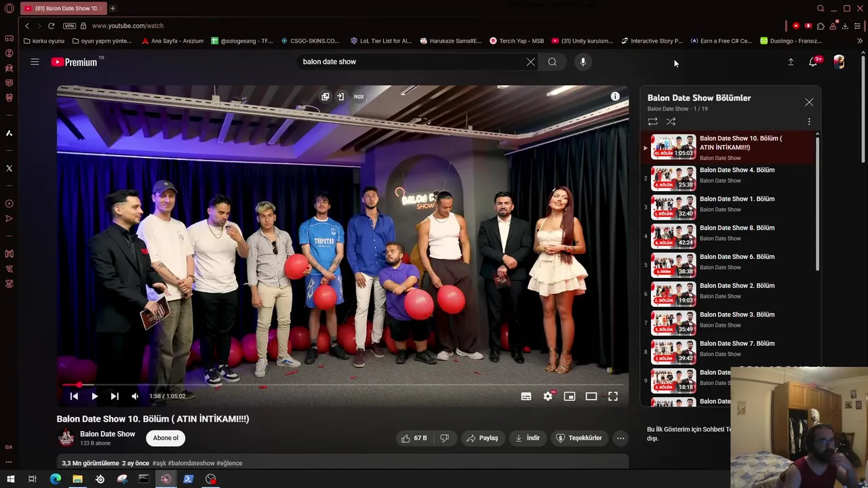The height and width of the screenshot is (488, 868).
Task: Start voice search with microphone
Action: tap(583, 62)
